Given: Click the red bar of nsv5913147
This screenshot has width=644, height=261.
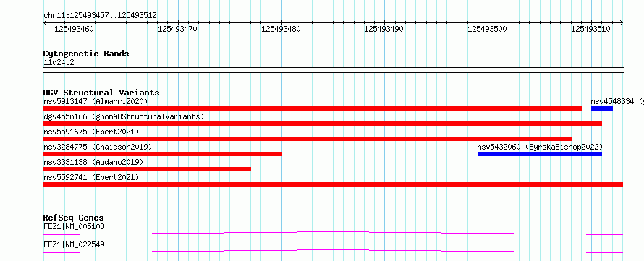Looking at the screenshot, I should [312, 108].
